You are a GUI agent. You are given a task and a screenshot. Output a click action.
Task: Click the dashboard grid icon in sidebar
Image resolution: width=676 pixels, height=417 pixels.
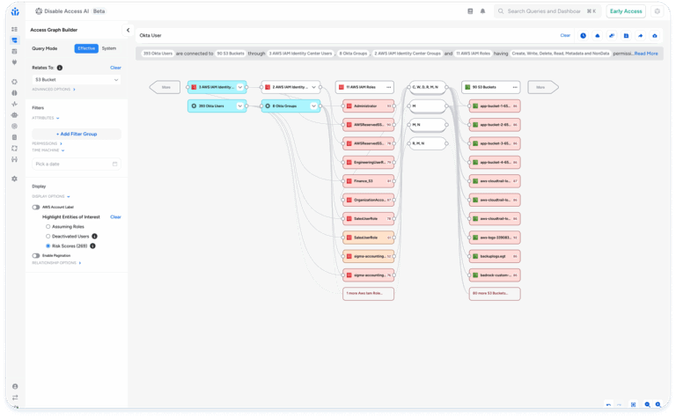click(x=15, y=29)
